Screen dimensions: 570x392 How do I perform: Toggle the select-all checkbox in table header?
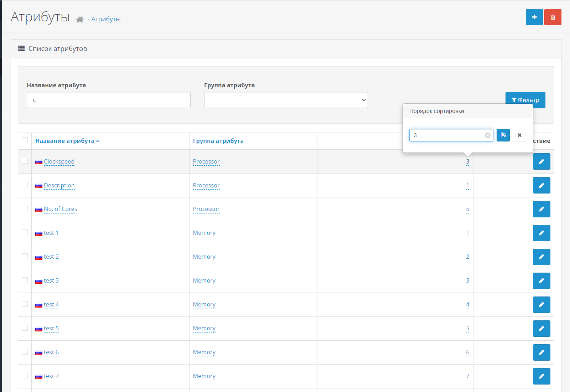(25, 140)
